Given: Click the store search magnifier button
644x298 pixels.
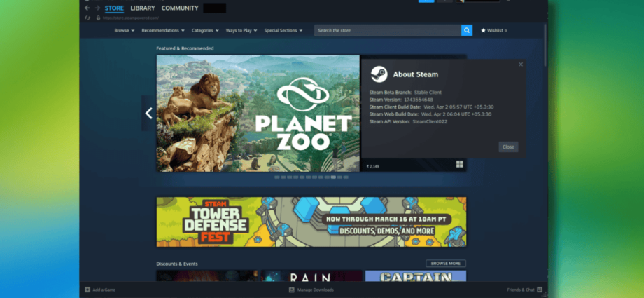Looking at the screenshot, I should click(467, 30).
